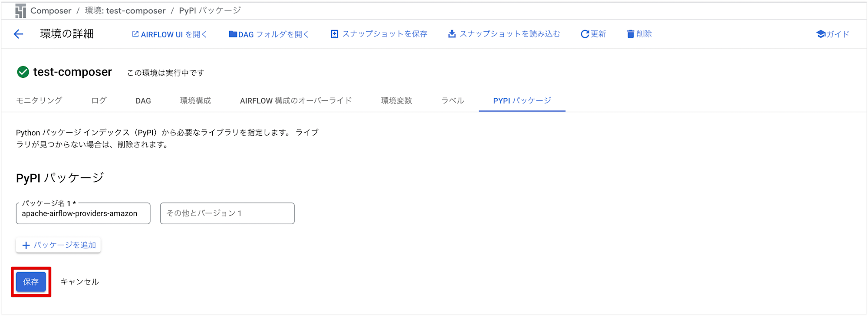Click the PyPI パッケージ breadcrumb text
The width and height of the screenshot is (868, 316).
click(210, 11)
